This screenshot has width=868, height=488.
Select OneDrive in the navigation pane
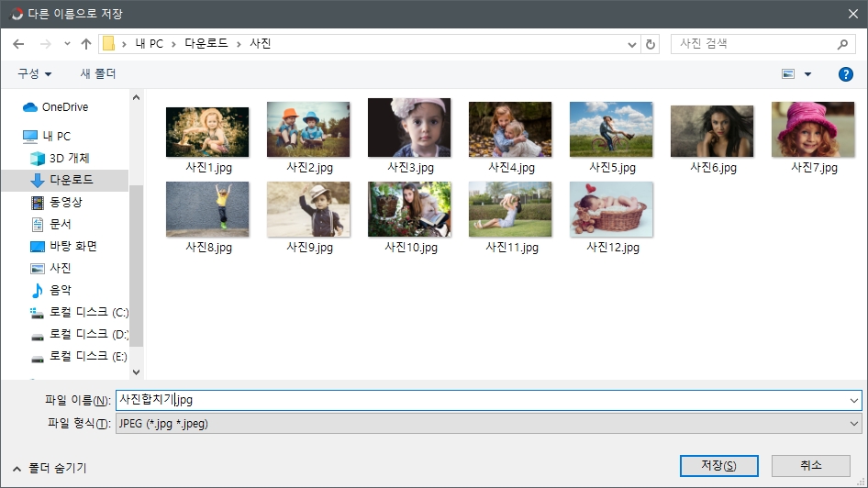click(55, 107)
